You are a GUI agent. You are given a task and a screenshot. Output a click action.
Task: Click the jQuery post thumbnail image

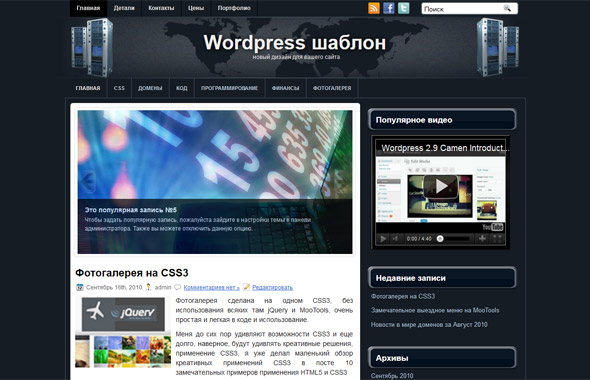[123, 332]
